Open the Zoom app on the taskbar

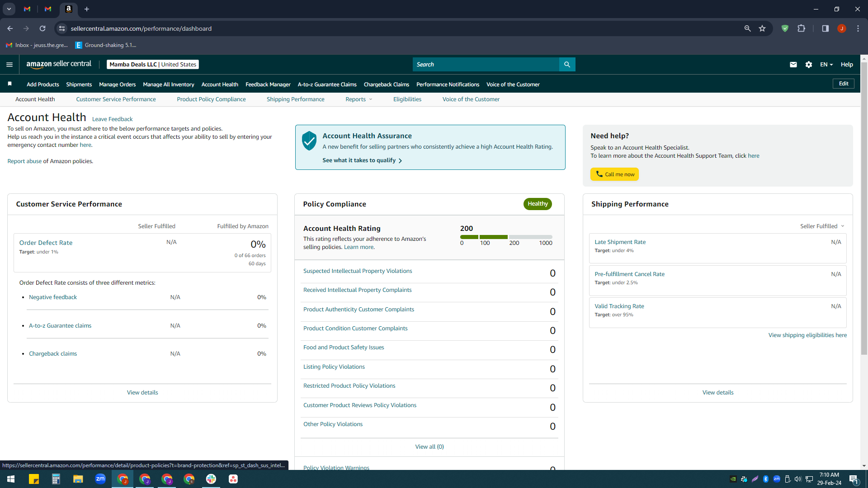(x=100, y=479)
